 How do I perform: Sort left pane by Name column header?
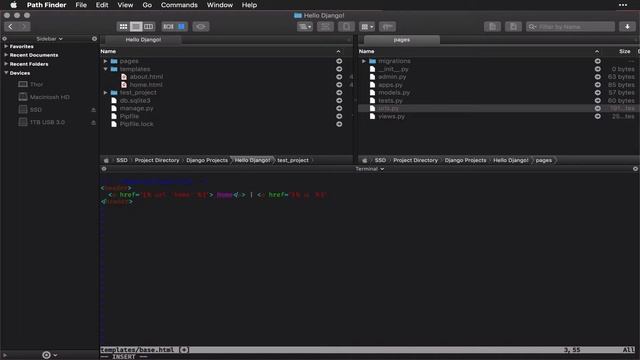tap(108, 51)
